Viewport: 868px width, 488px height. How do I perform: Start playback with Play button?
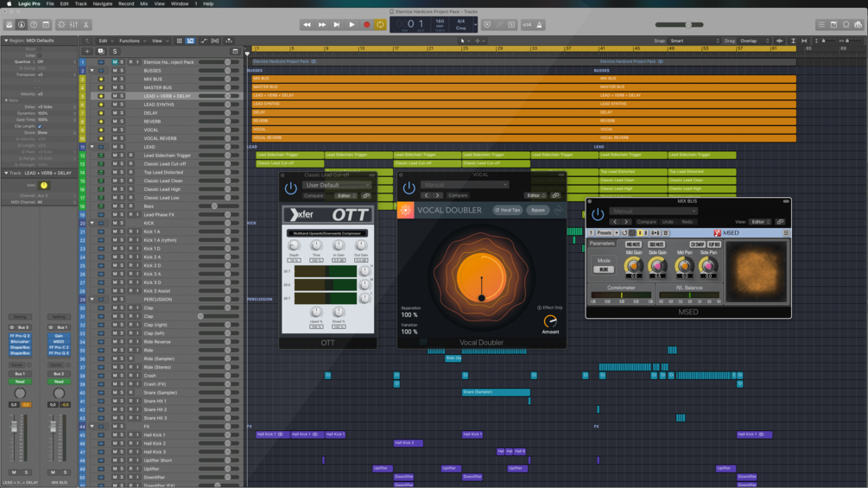click(x=352, y=24)
